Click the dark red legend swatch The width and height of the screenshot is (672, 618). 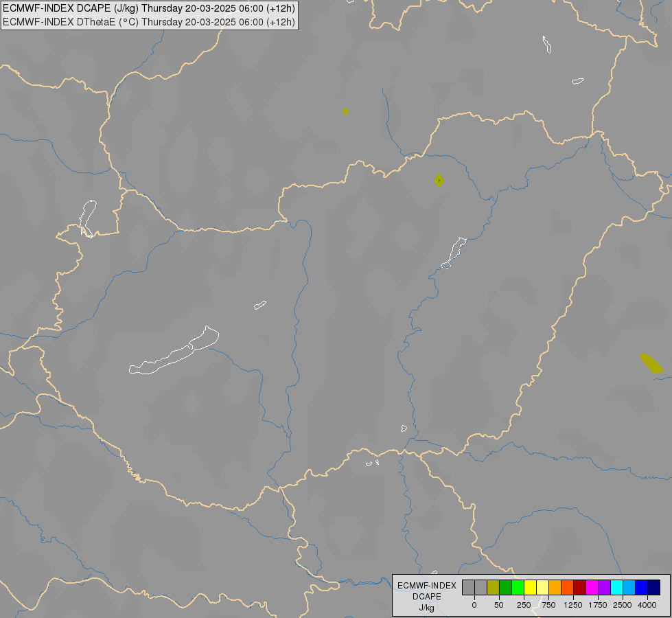tap(580, 587)
